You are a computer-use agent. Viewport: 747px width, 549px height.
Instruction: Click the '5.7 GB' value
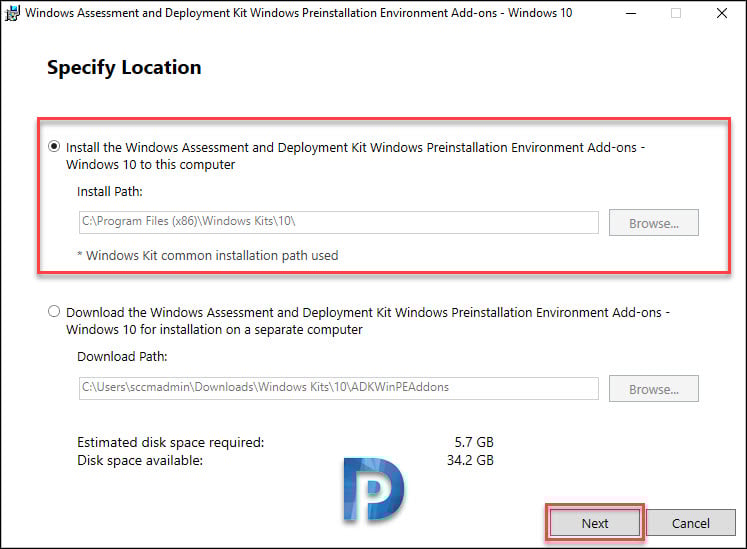click(x=474, y=442)
